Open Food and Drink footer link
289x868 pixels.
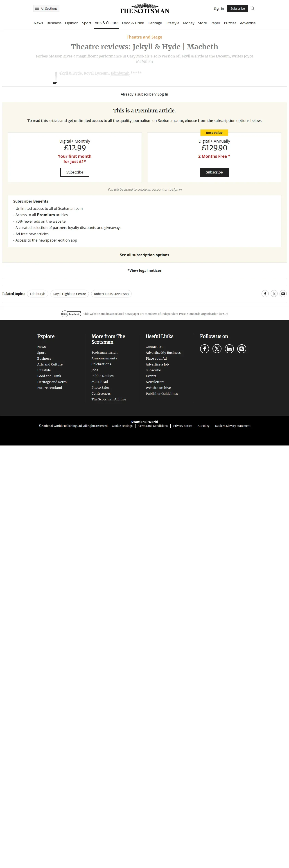tap(49, 376)
